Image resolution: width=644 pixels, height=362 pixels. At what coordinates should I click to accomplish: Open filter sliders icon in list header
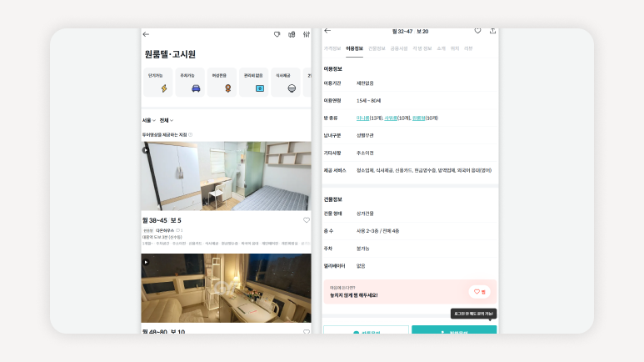(307, 34)
